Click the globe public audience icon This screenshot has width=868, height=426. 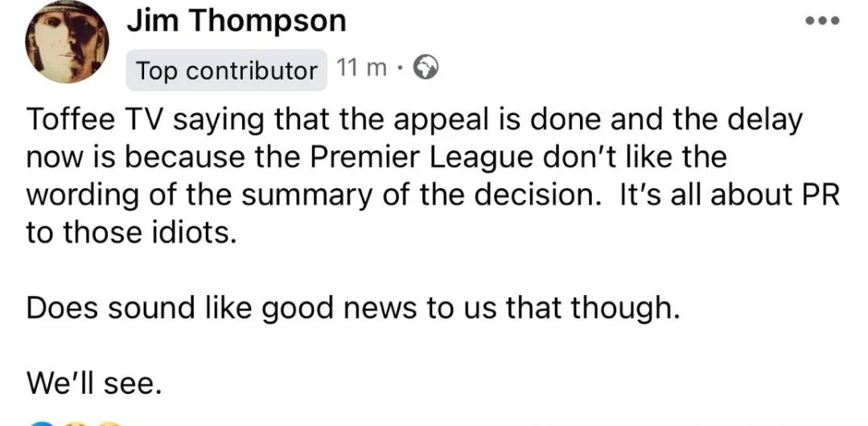pyautogui.click(x=425, y=69)
